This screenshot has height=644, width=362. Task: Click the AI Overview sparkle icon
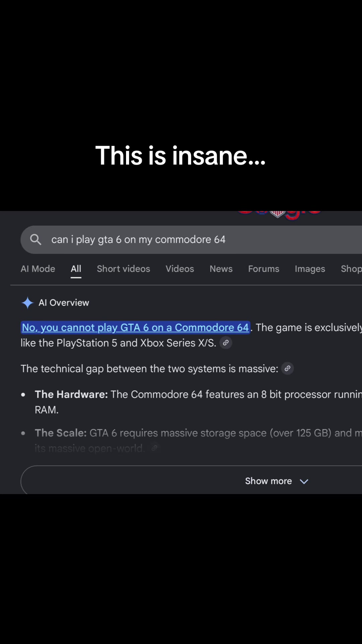pyautogui.click(x=27, y=303)
